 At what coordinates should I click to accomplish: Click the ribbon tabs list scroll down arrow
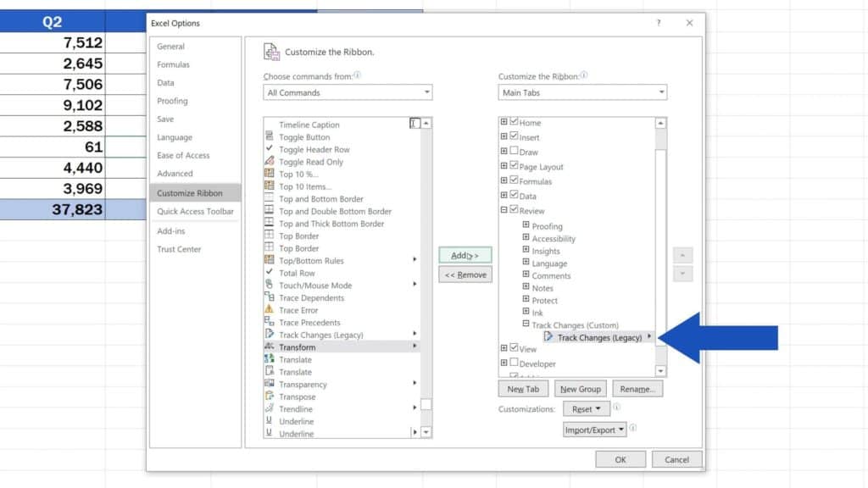click(660, 371)
